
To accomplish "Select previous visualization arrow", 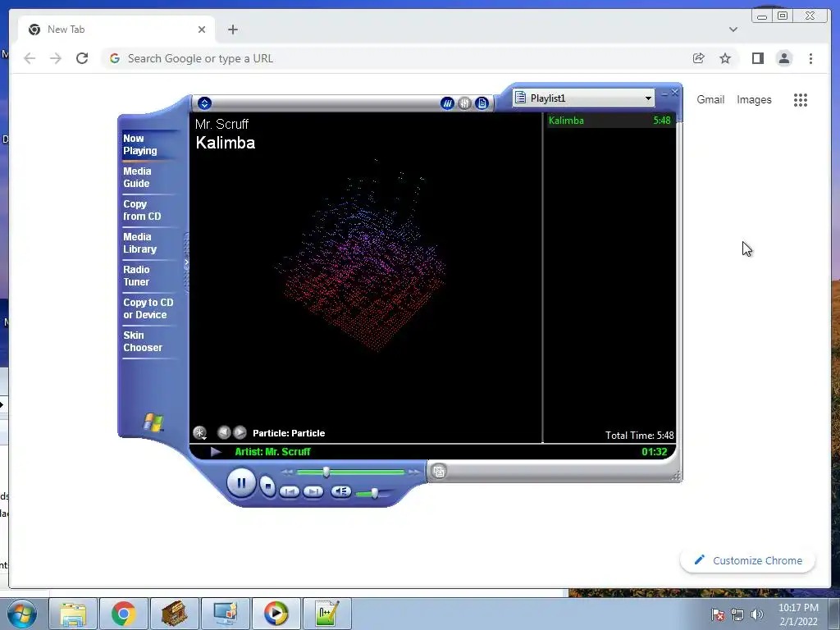I will 224,432.
